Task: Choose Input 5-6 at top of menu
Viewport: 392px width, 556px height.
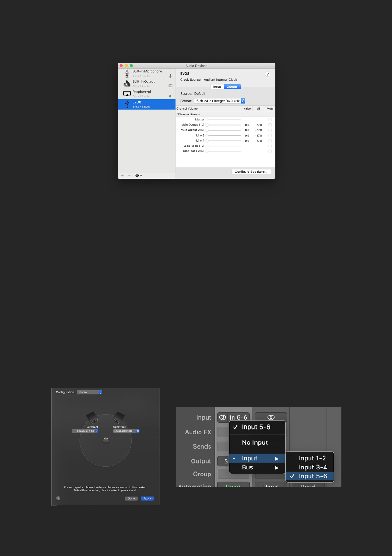Action: pos(257,427)
